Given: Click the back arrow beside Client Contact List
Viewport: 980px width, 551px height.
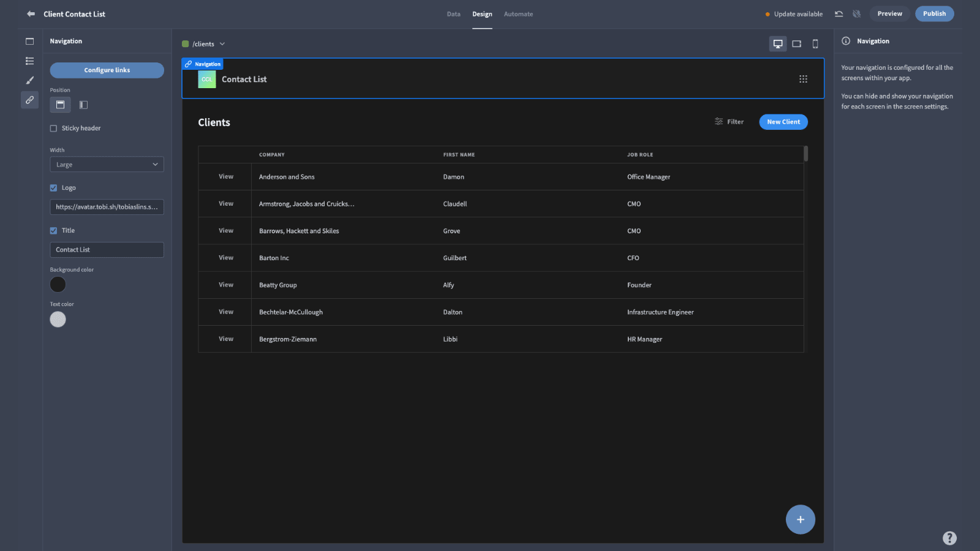Looking at the screenshot, I should 31,13.
